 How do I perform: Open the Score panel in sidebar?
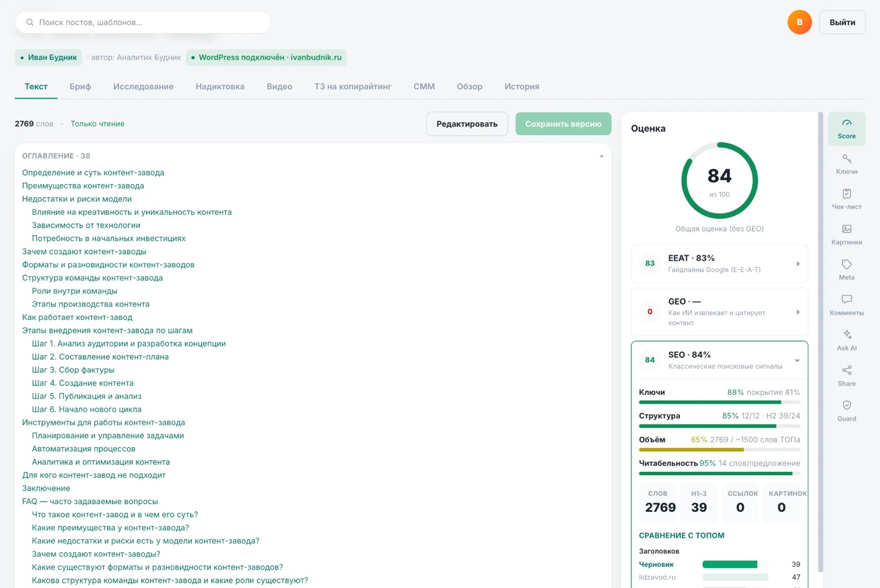click(x=847, y=129)
